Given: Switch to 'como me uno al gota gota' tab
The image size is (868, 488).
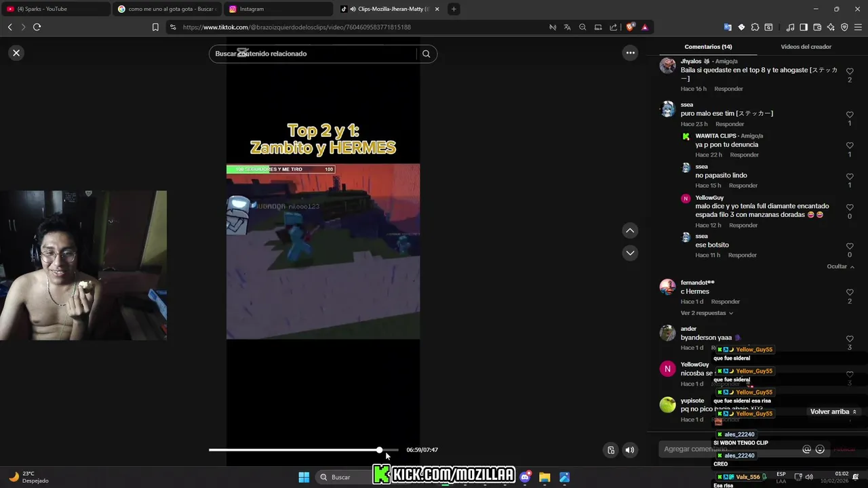Looking at the screenshot, I should point(167,9).
